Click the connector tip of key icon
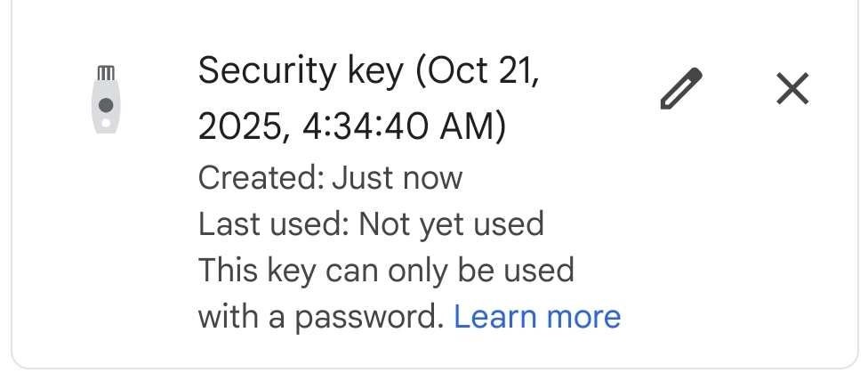 106,72
